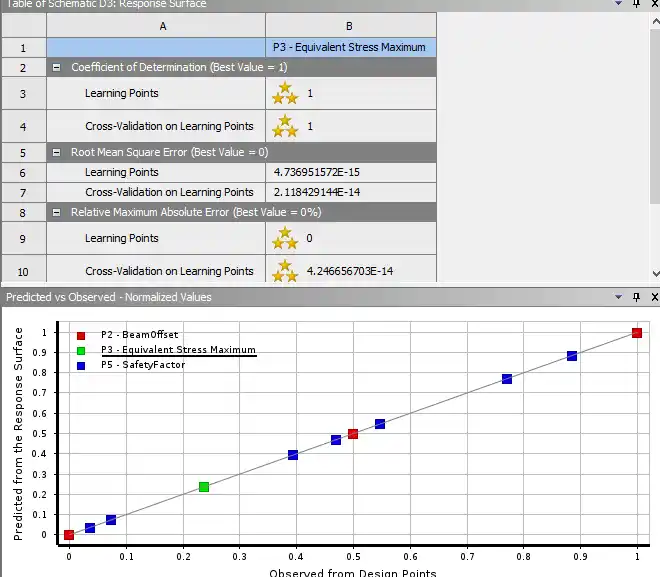Pin the Predicted vs Observed panel

click(636, 297)
